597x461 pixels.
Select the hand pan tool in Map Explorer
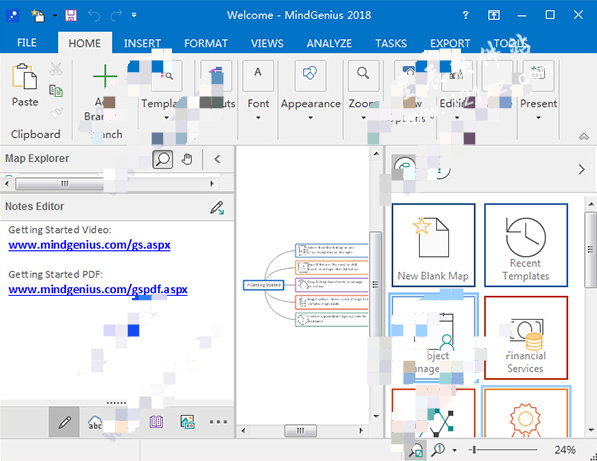pyautogui.click(x=187, y=159)
